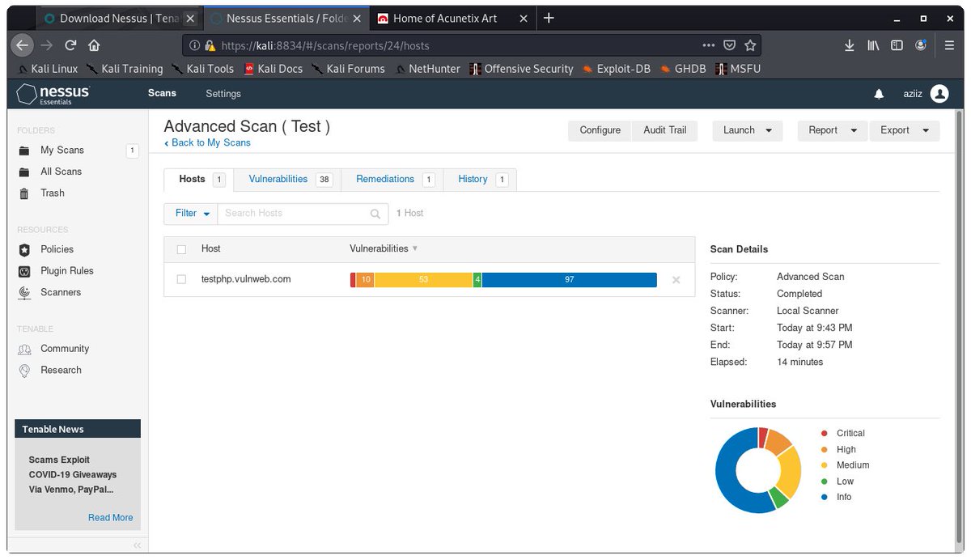Open the Firefox downloads arrow icon

click(850, 45)
